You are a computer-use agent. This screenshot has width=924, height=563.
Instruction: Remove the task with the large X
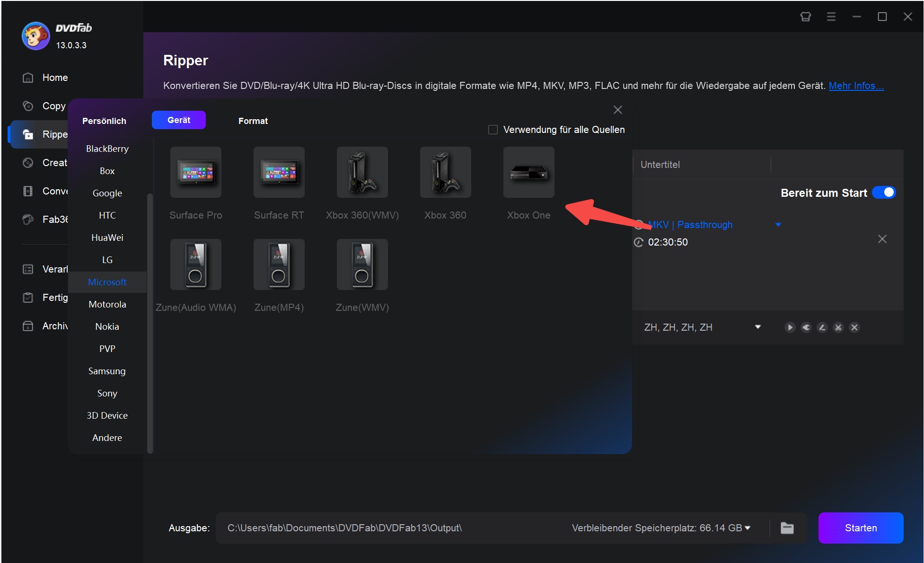pyautogui.click(x=882, y=239)
